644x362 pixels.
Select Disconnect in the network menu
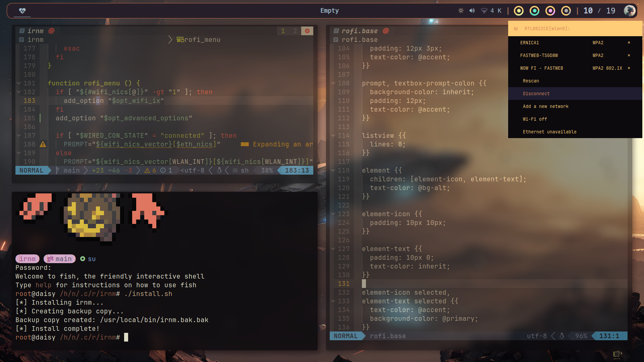pyautogui.click(x=536, y=94)
